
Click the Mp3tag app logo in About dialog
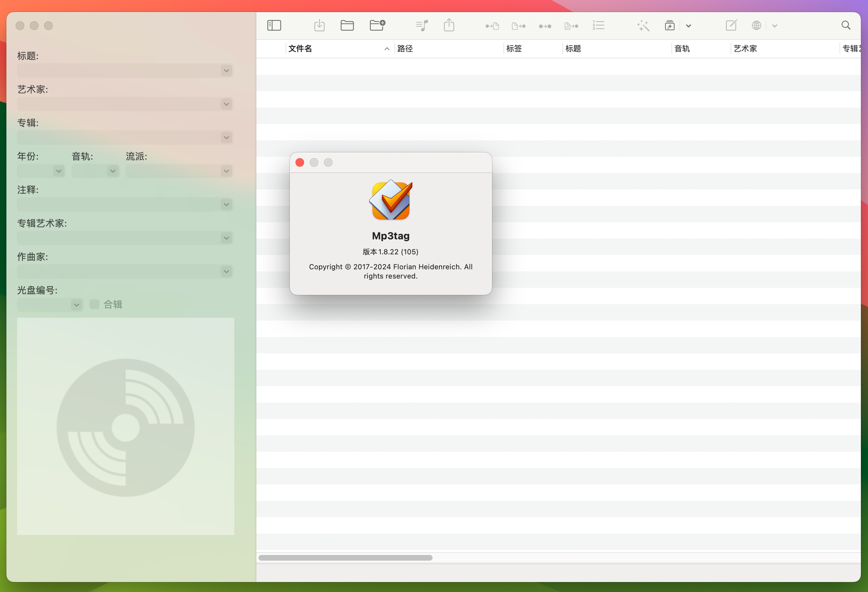(391, 200)
